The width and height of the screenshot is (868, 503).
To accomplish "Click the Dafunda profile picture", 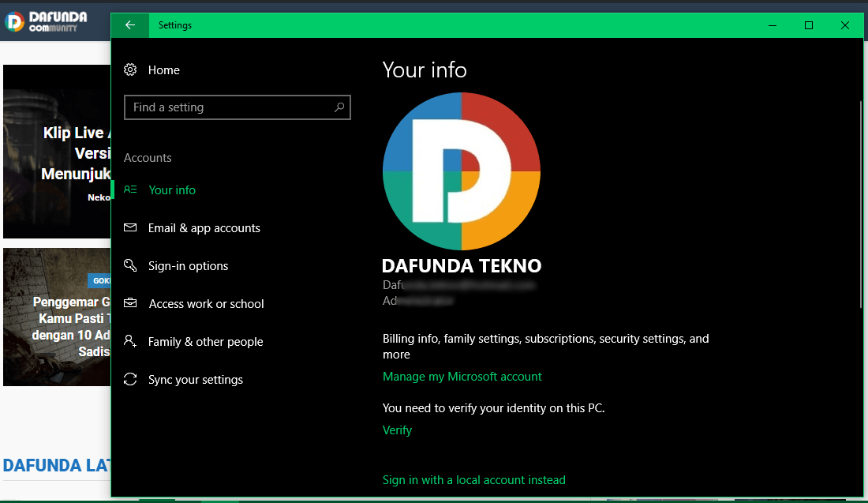I will coord(462,171).
